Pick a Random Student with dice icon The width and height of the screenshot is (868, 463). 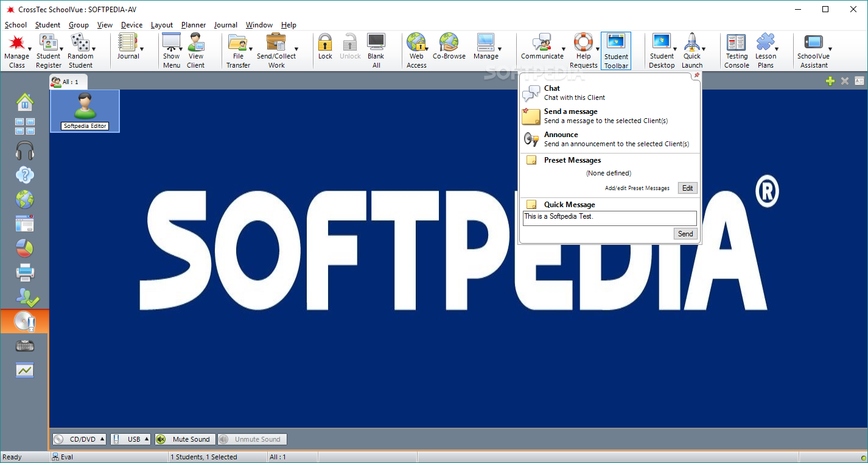pos(80,50)
